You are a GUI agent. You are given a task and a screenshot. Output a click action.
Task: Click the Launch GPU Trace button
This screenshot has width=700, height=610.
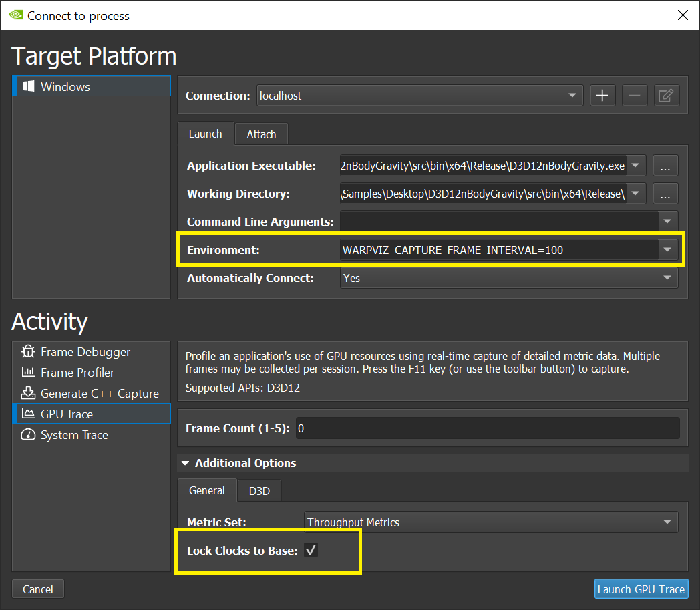(641, 589)
